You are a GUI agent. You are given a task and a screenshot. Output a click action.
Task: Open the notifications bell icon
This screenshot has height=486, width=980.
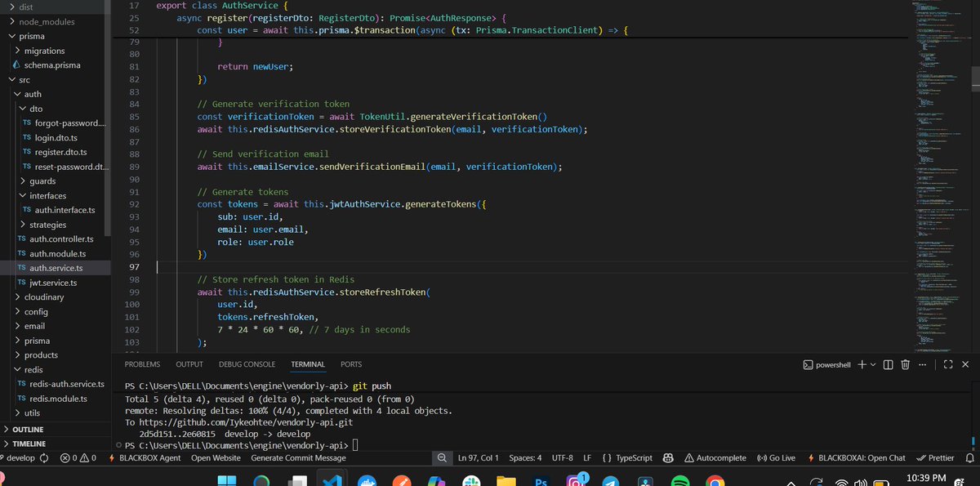(970, 458)
